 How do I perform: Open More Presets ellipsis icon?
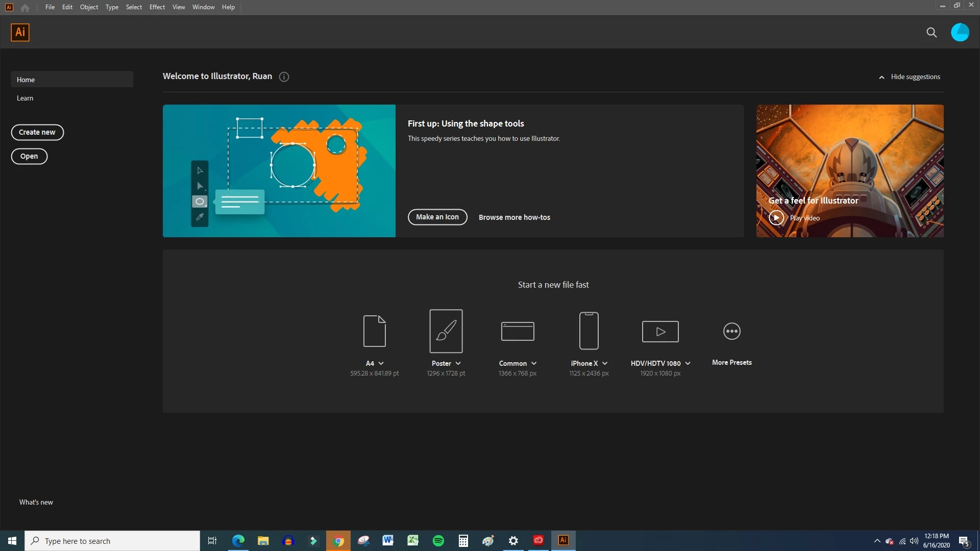[x=731, y=331]
